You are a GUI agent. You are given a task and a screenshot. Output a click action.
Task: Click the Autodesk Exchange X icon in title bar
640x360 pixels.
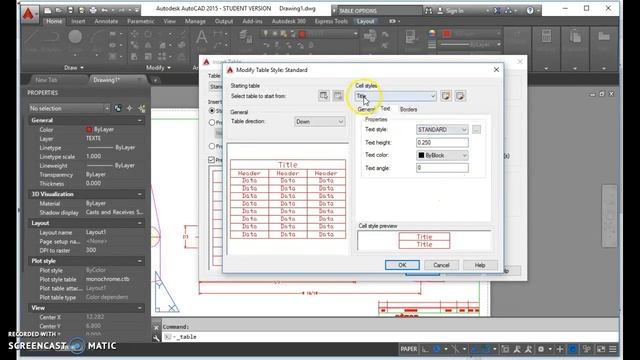point(497,11)
